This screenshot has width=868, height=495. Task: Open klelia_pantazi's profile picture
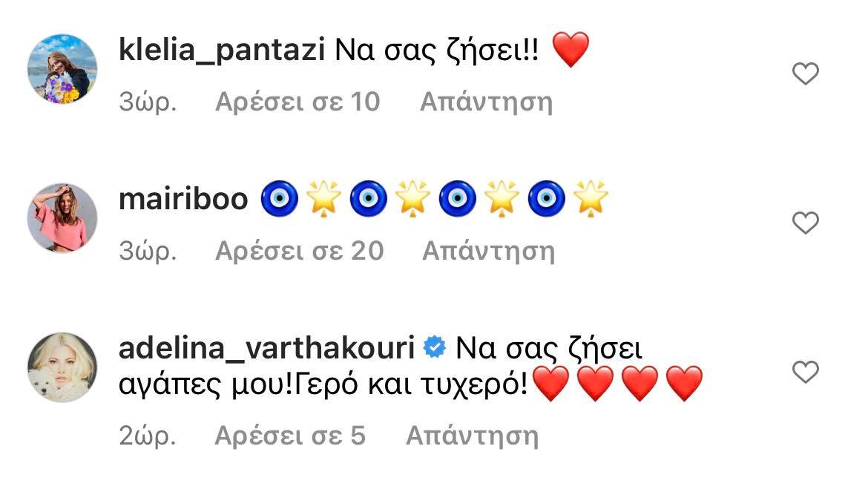(x=62, y=69)
